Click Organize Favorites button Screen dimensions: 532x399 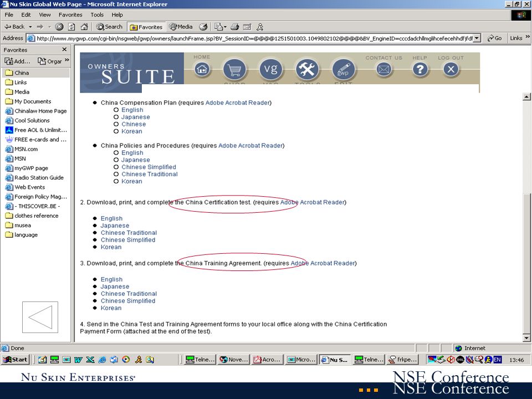pos(50,61)
